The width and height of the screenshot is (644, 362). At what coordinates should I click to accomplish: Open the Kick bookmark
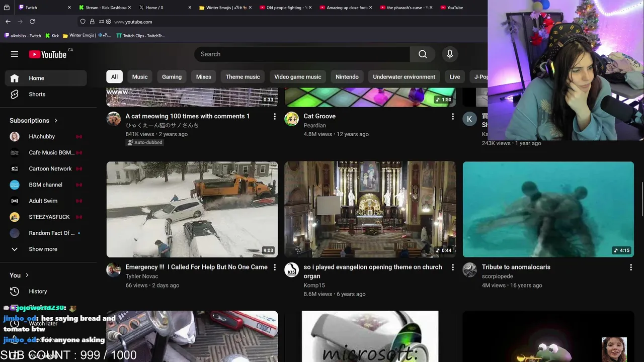pyautogui.click(x=52, y=36)
